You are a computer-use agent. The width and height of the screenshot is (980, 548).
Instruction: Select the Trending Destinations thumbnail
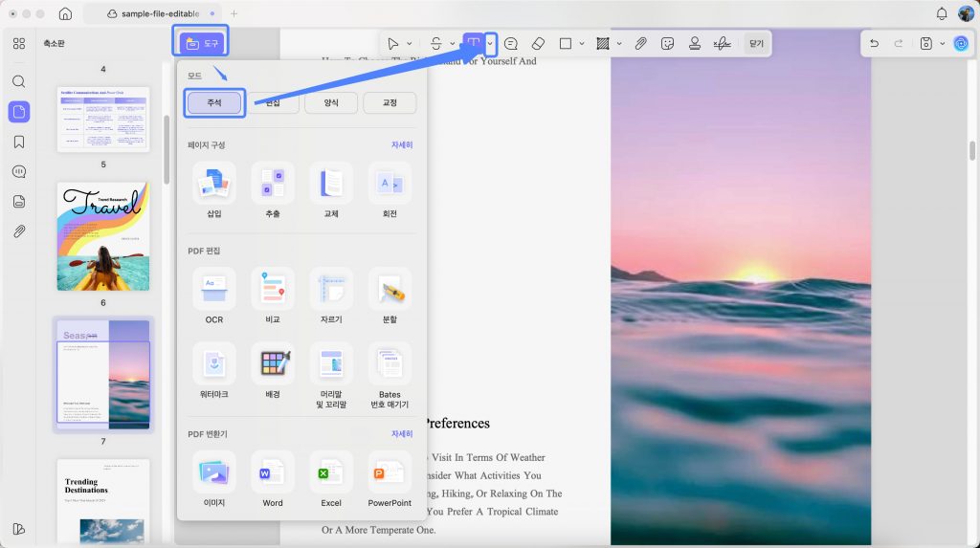tap(103, 502)
